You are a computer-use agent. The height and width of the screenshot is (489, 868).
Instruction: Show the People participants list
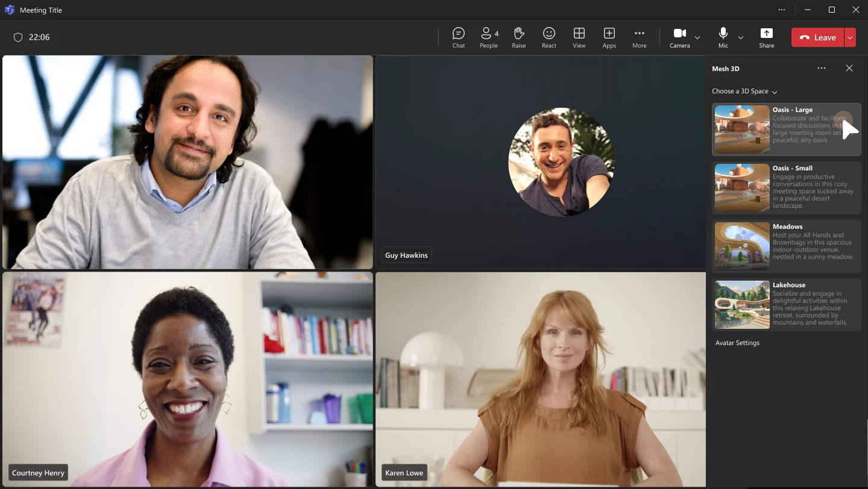coord(489,37)
